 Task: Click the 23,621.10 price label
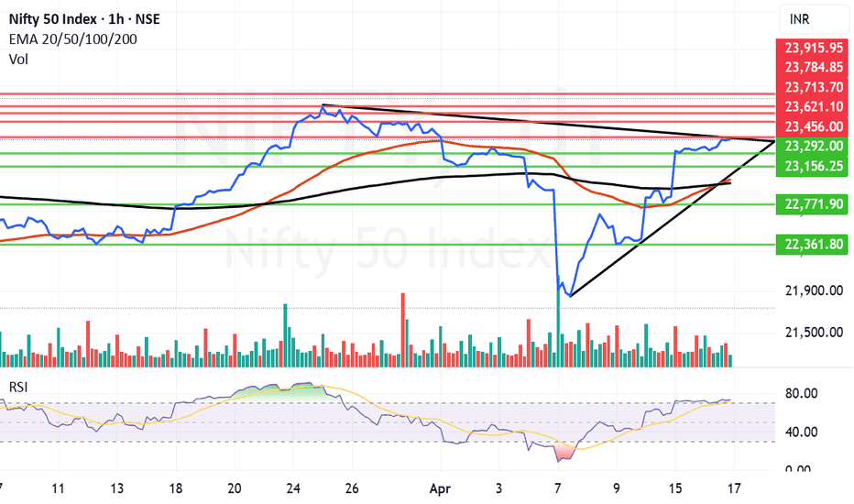(x=813, y=106)
